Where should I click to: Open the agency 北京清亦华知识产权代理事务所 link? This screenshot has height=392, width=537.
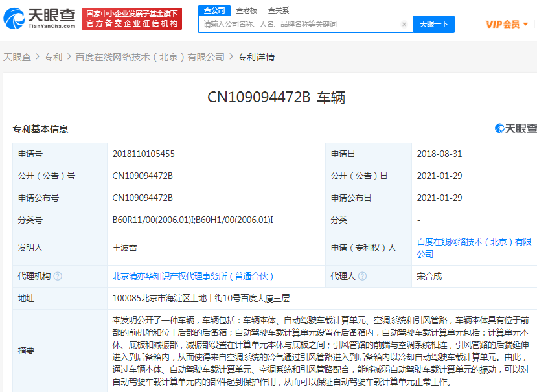click(x=194, y=276)
